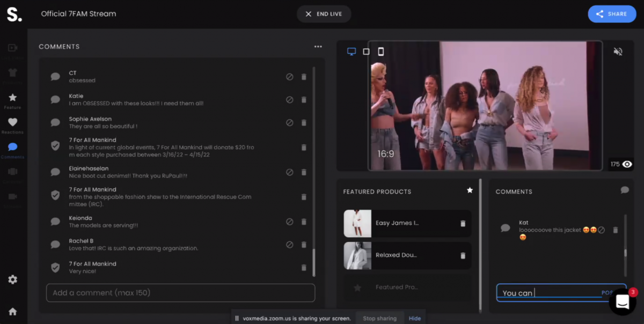Share the stream

point(612,14)
